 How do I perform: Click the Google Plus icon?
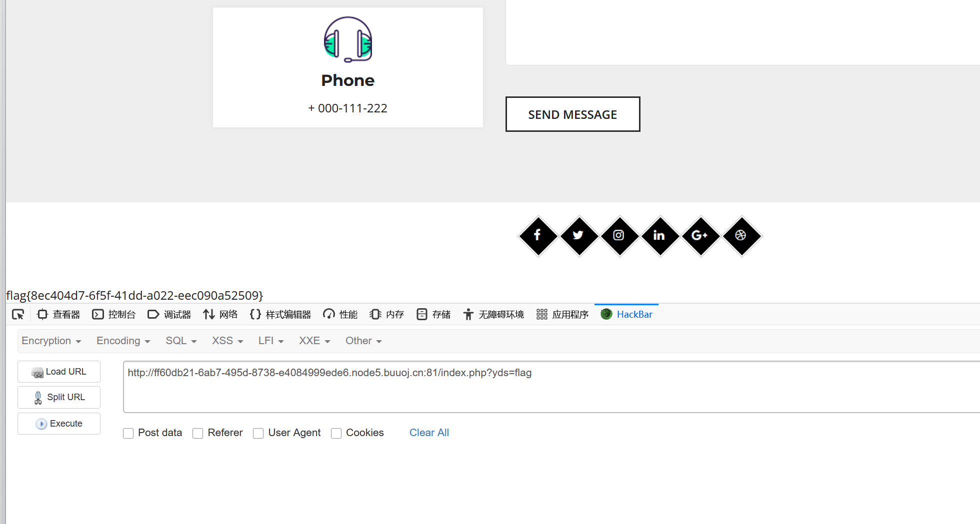pos(700,236)
